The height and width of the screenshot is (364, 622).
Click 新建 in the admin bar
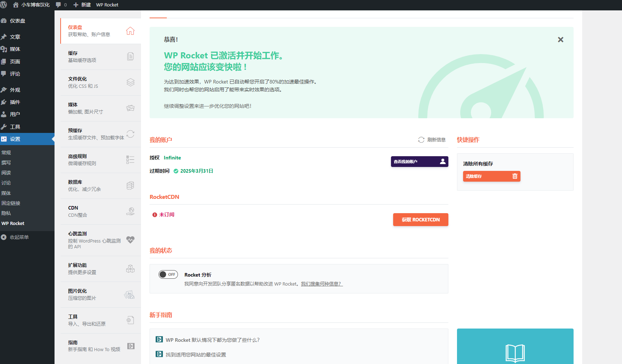pyautogui.click(x=82, y=5)
